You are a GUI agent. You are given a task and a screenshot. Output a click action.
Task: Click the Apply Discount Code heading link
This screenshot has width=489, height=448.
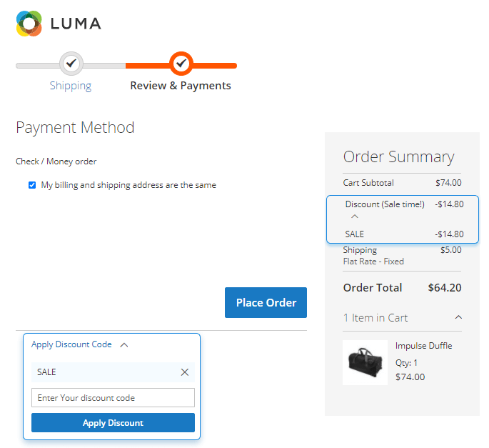coord(71,344)
